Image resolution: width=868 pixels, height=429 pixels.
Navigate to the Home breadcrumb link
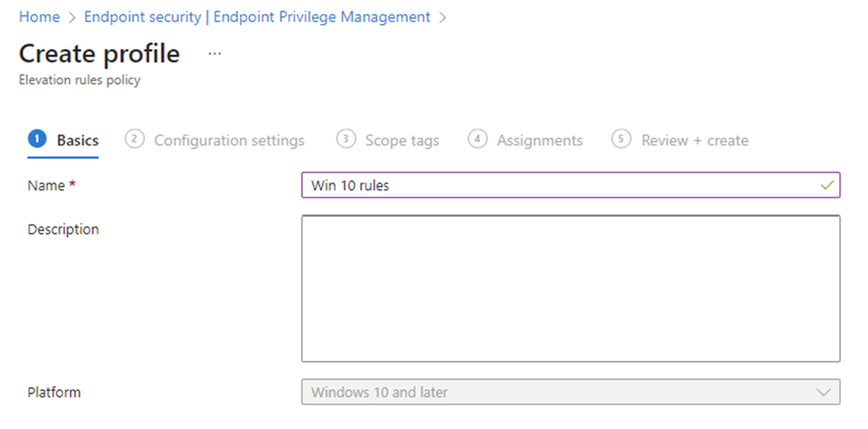point(39,17)
